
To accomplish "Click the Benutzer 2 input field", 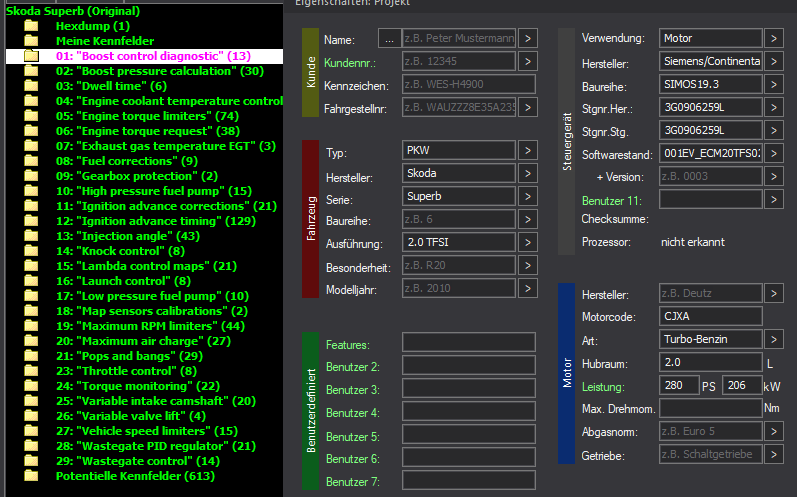I will [x=469, y=365].
